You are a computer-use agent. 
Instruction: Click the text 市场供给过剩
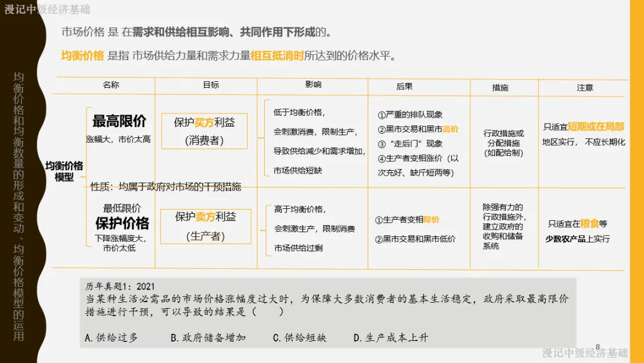[x=299, y=248]
